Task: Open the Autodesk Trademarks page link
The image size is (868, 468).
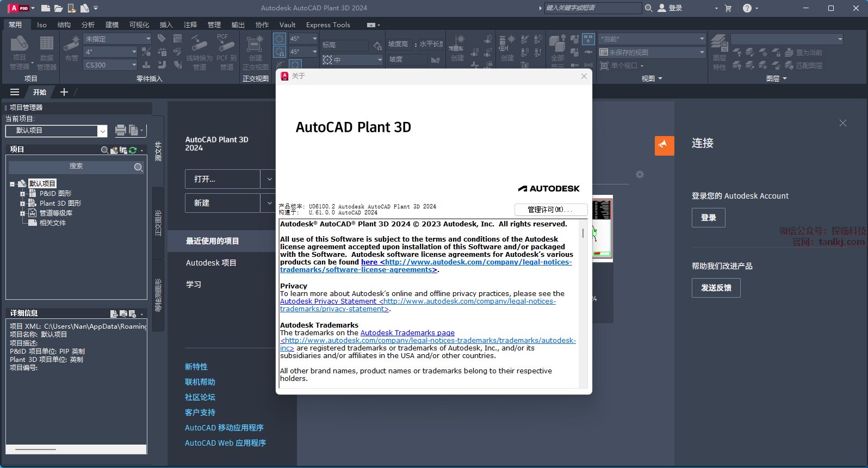Action: tap(407, 333)
